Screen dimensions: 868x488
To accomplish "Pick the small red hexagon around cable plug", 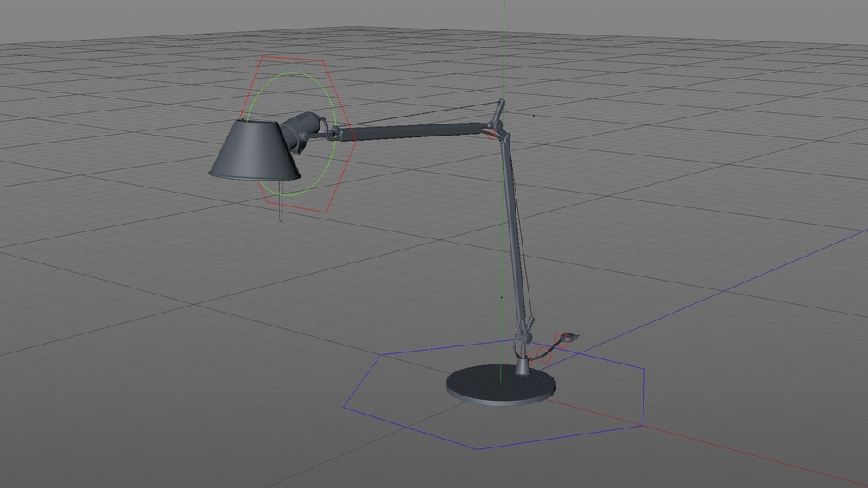I will tap(563, 339).
